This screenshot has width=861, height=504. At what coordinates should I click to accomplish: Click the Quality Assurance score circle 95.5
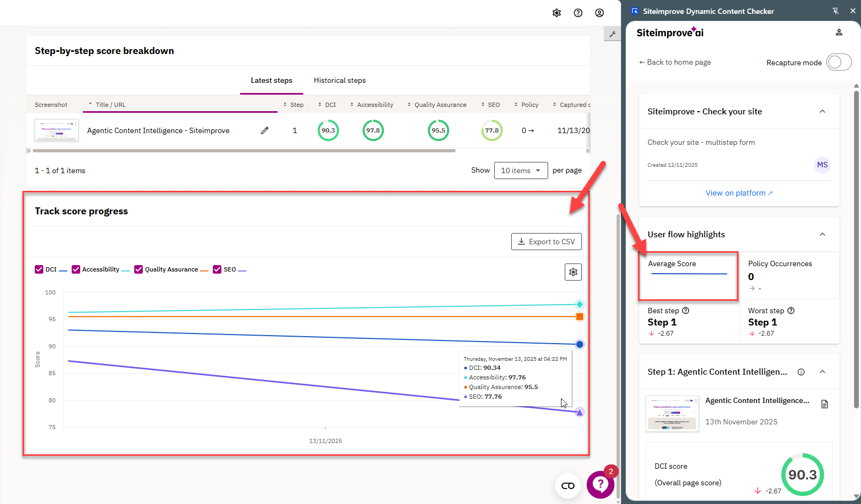click(x=439, y=130)
